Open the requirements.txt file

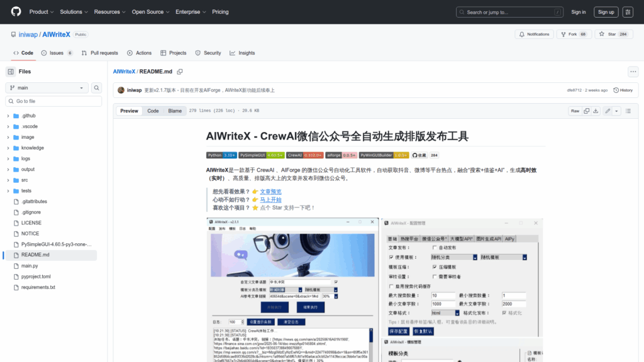(38, 287)
